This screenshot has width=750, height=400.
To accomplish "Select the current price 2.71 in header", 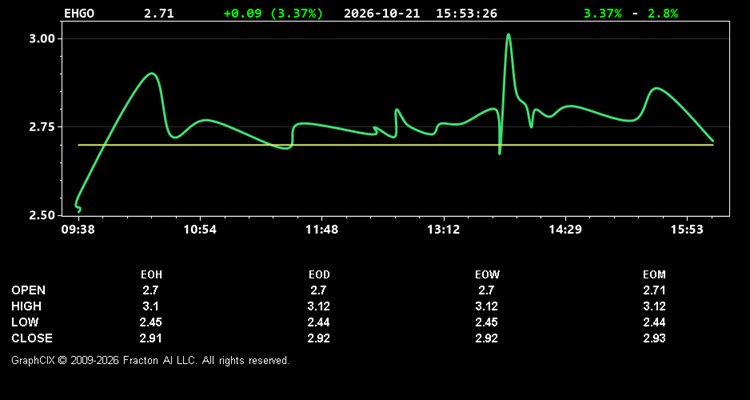I will coord(159,13).
